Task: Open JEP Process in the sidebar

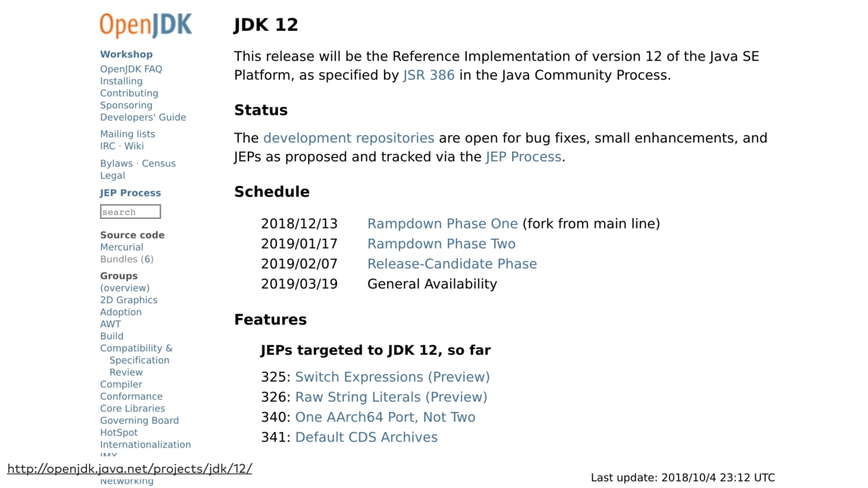Action: (130, 193)
